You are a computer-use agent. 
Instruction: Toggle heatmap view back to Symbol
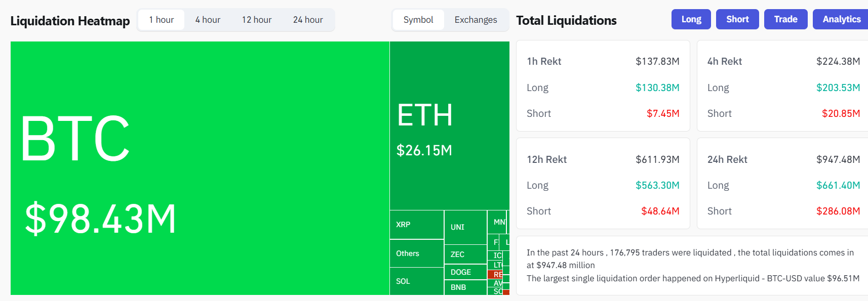click(x=419, y=20)
